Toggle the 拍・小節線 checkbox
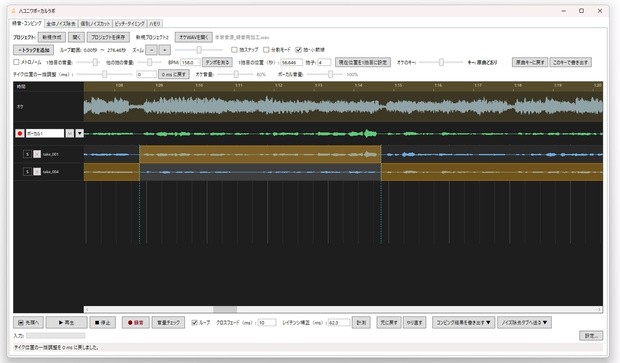This screenshot has height=363, width=620. (x=299, y=50)
